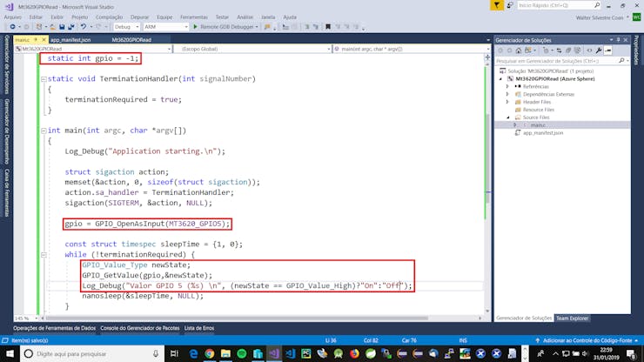Open the Ajuda menu

pyautogui.click(x=290, y=17)
